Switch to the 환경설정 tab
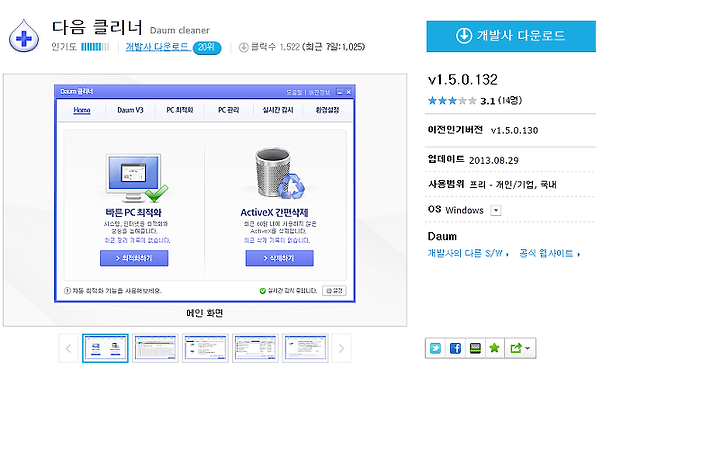The width and height of the screenshot is (720, 450). tap(327, 110)
